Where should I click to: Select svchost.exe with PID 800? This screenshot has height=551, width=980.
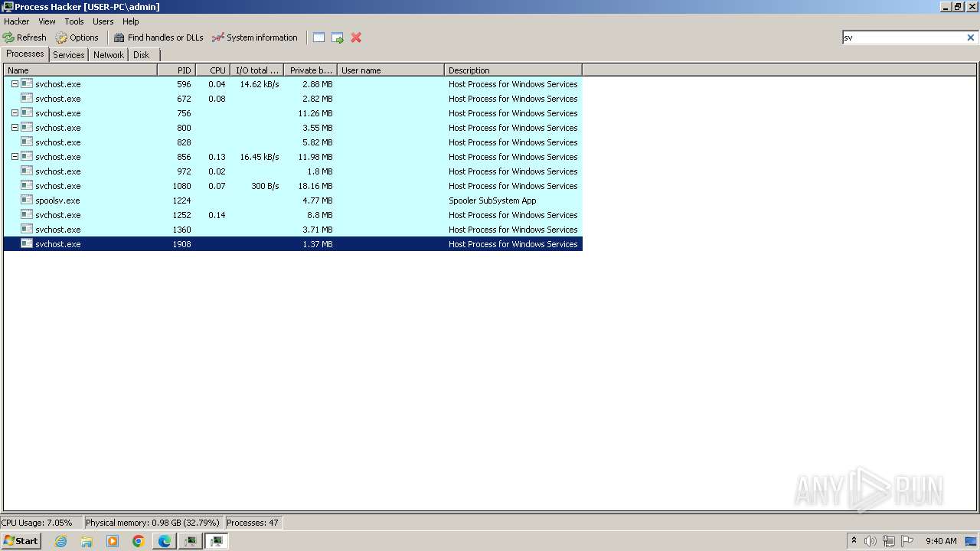293,128
